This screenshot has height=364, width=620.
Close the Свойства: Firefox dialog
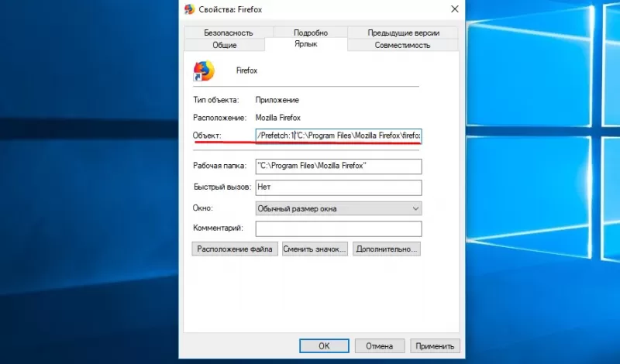(x=455, y=9)
